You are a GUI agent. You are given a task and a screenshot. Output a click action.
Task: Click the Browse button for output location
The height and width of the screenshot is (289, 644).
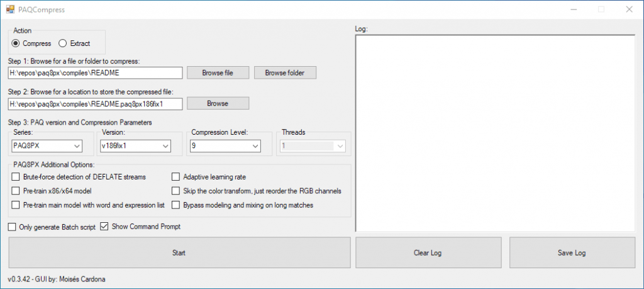pyautogui.click(x=218, y=104)
